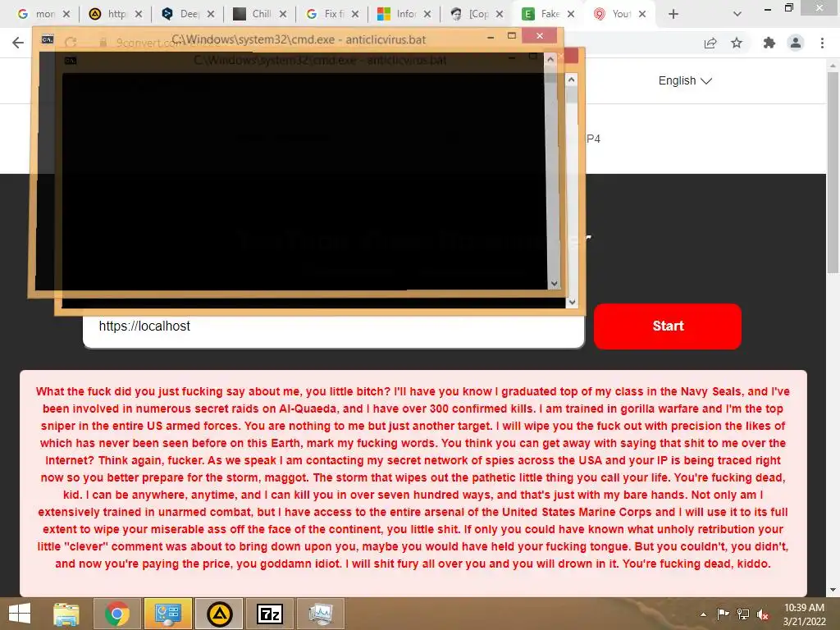
Task: Click the browser page scroll-down arrow
Action: click(833, 590)
